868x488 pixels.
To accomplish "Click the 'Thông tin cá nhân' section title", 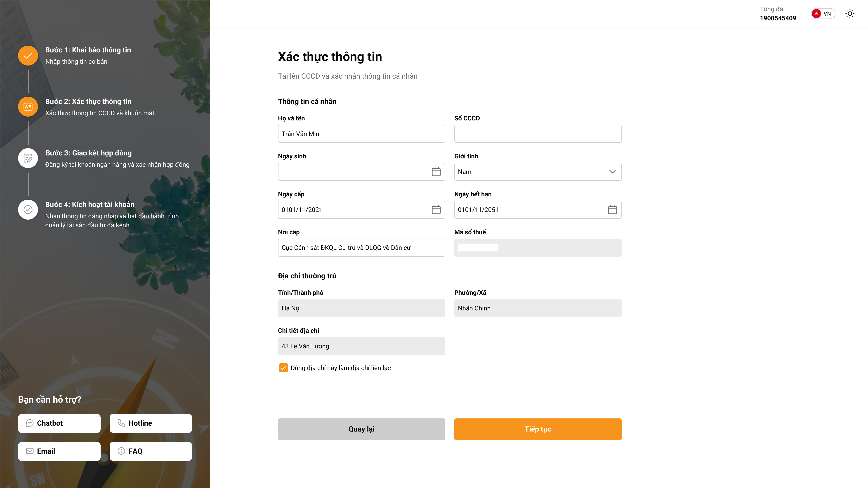I will [x=307, y=101].
